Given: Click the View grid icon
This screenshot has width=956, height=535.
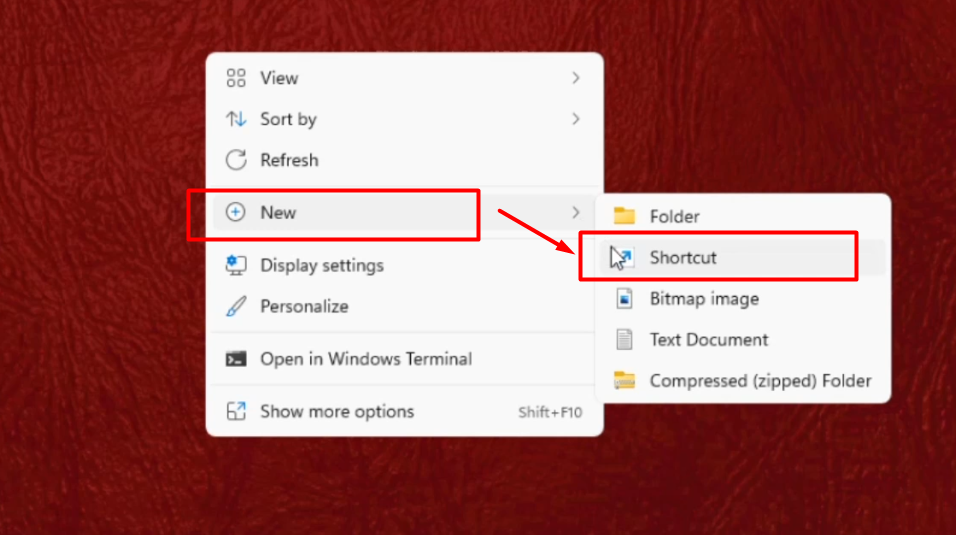Looking at the screenshot, I should click(x=236, y=78).
